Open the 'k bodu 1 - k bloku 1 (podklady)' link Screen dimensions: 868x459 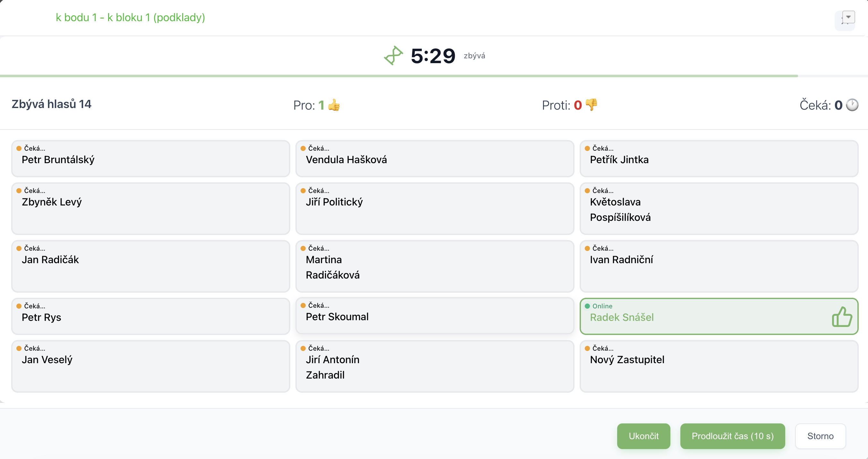[131, 18]
